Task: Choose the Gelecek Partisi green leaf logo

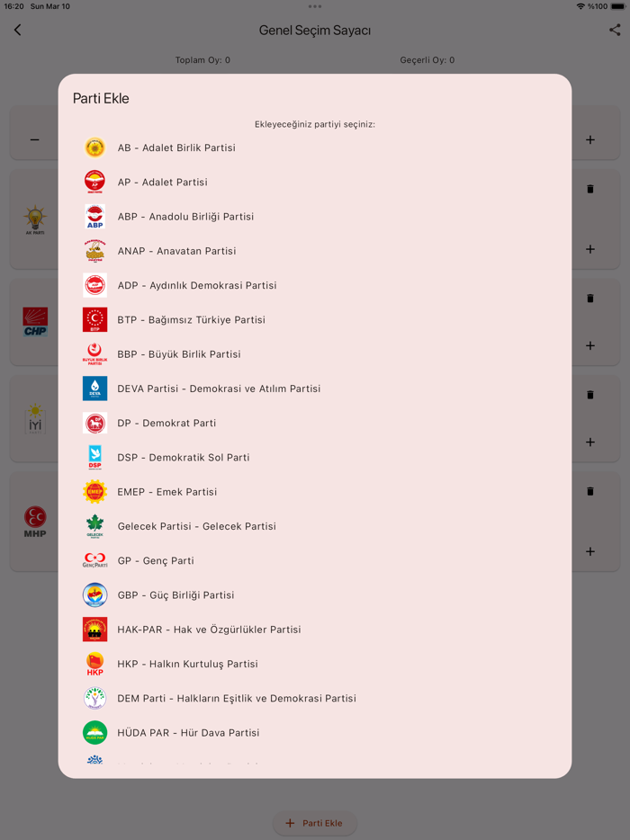Action: (94, 526)
